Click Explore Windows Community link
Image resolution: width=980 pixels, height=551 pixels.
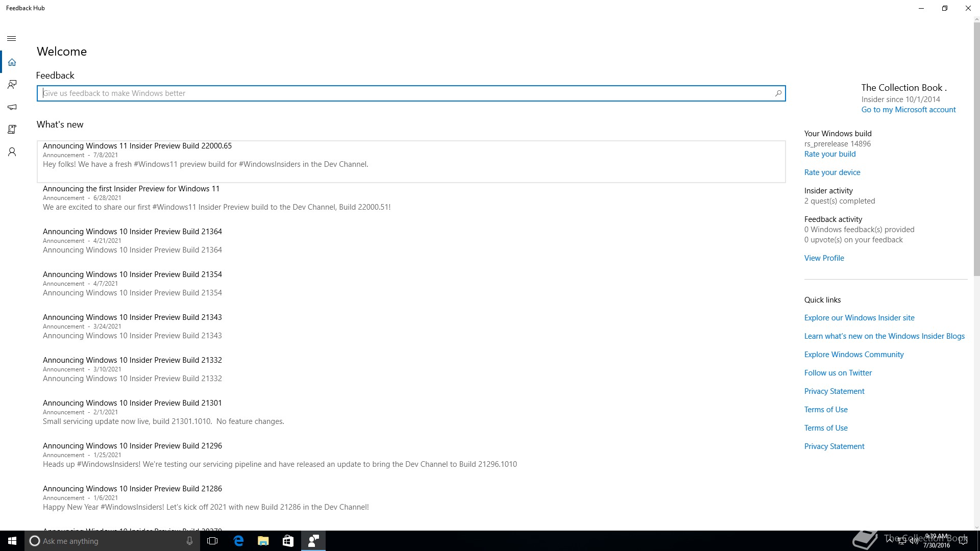(853, 355)
